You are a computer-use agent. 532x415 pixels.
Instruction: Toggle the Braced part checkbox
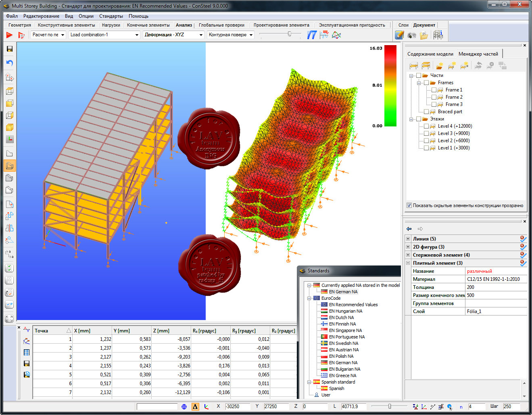(426, 112)
